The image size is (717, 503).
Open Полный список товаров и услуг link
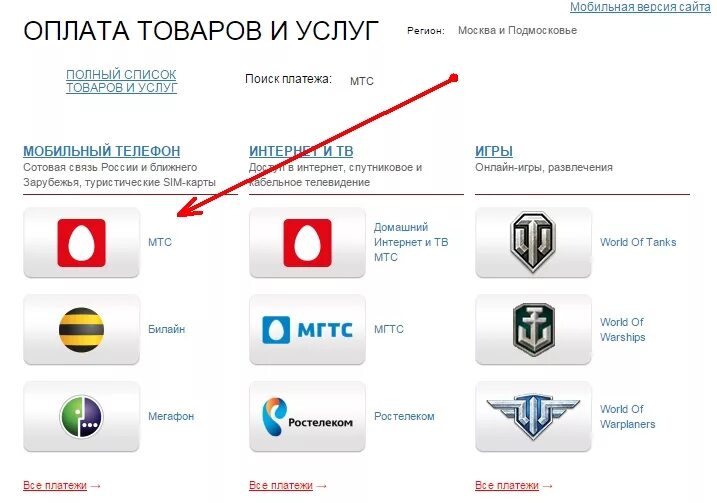click(x=121, y=81)
